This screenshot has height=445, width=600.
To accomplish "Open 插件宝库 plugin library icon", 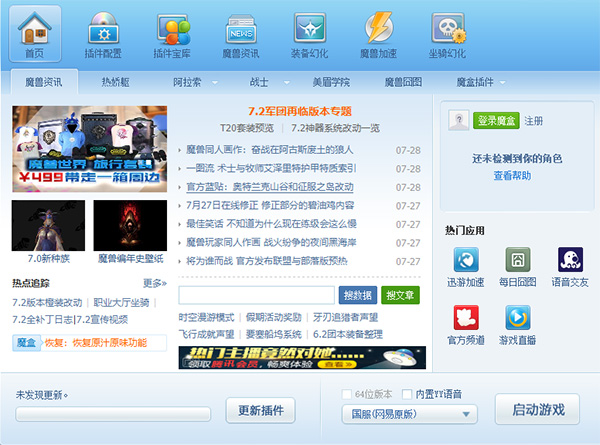I will (x=172, y=34).
